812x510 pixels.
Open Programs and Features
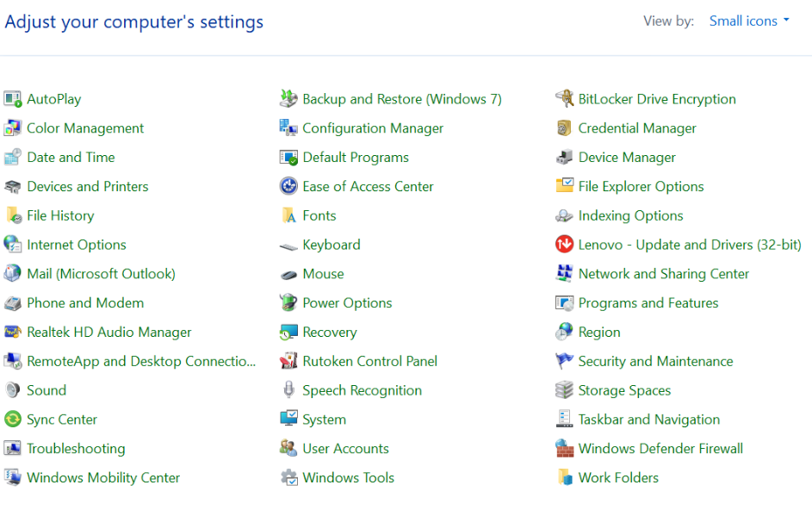point(648,303)
